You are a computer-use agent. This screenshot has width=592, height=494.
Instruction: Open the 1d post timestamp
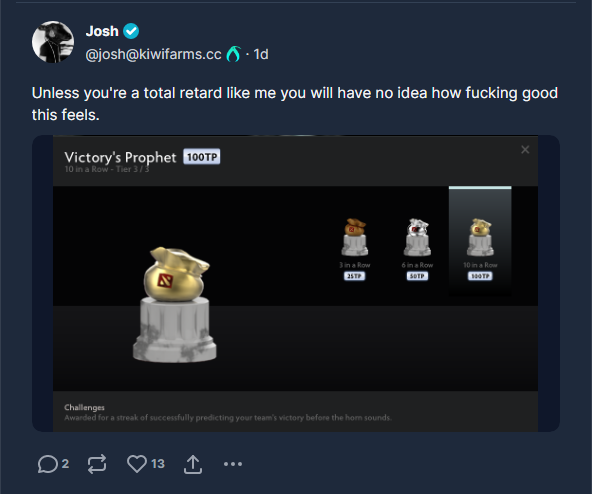click(261, 54)
